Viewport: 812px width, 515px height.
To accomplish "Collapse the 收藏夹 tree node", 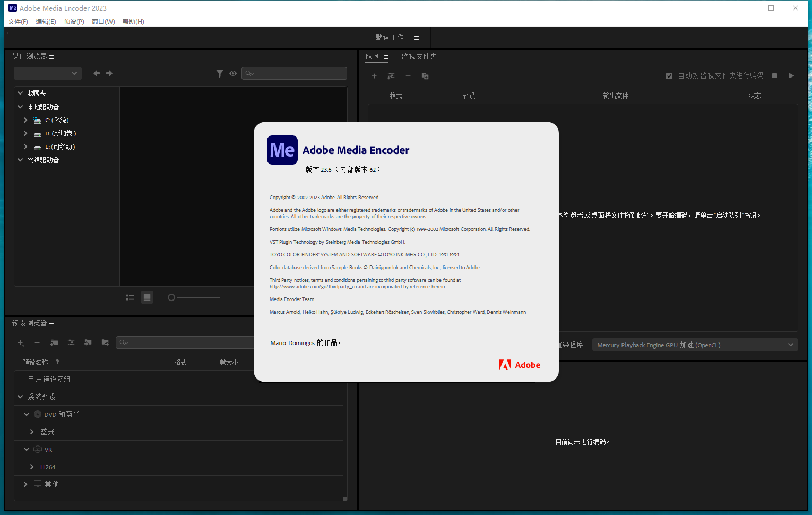I will pos(20,93).
